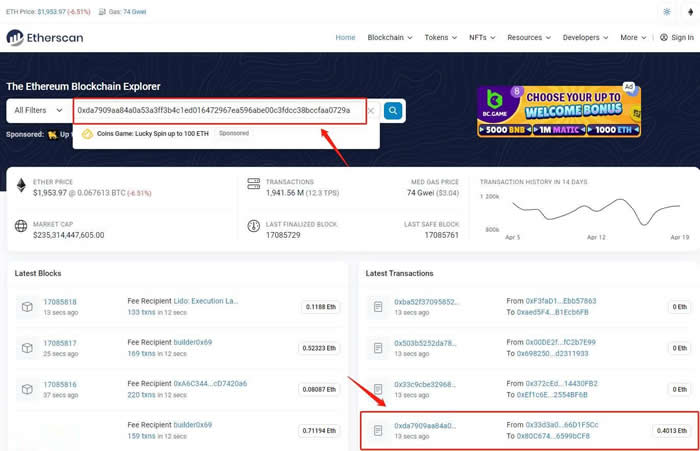The width and height of the screenshot is (700, 451).
Task: Clear the search field with X icon
Action: [371, 111]
